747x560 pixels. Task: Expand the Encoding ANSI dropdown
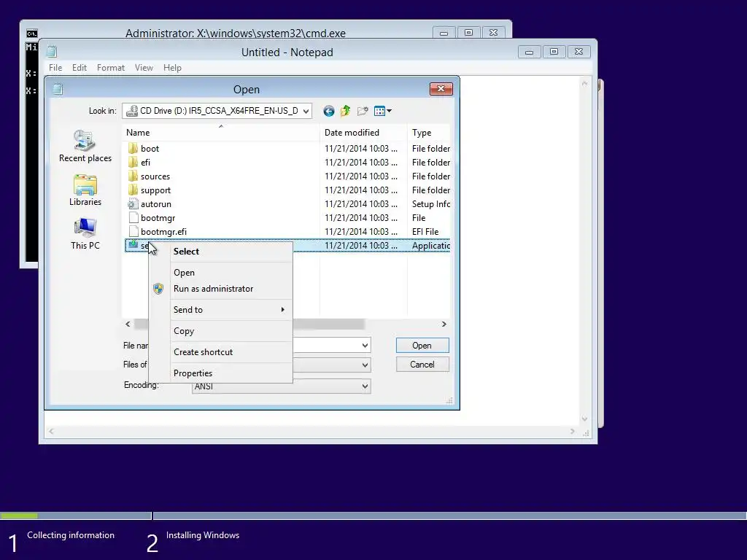tap(365, 386)
